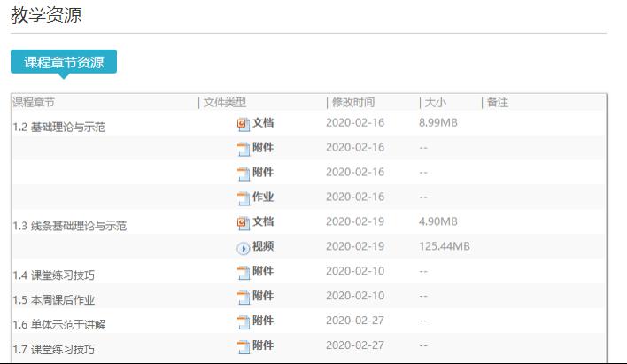
Task: Click the 备注 column header
Action: [498, 103]
